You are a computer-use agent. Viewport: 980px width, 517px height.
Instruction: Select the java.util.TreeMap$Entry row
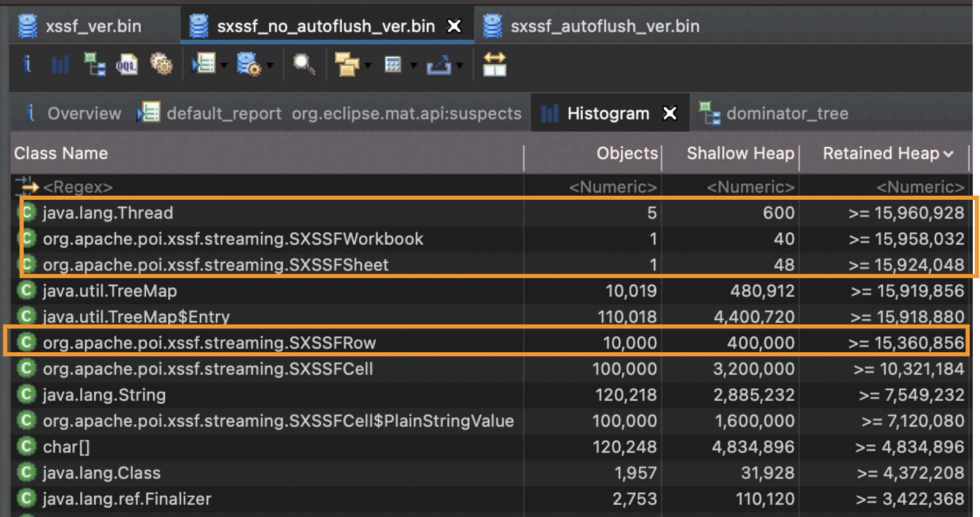(489, 317)
